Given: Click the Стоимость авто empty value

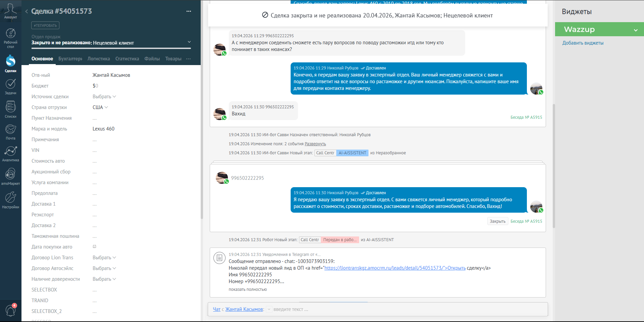Looking at the screenshot, I should pyautogui.click(x=95, y=161).
